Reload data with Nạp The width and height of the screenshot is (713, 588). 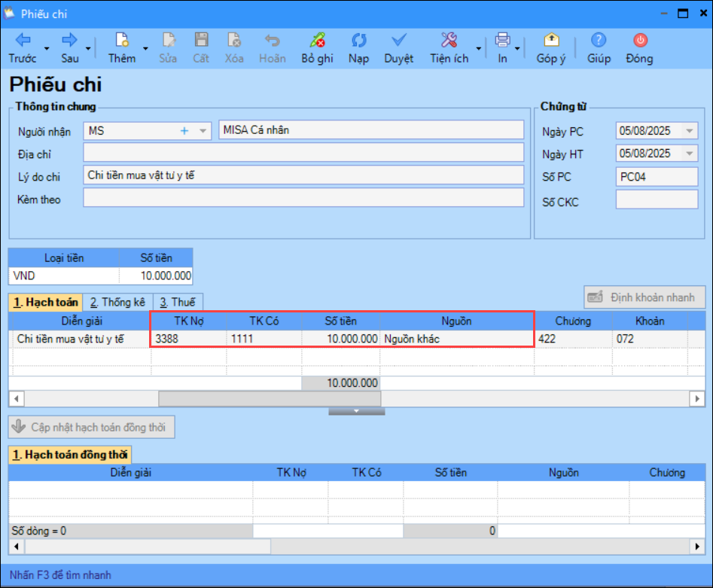pos(359,47)
